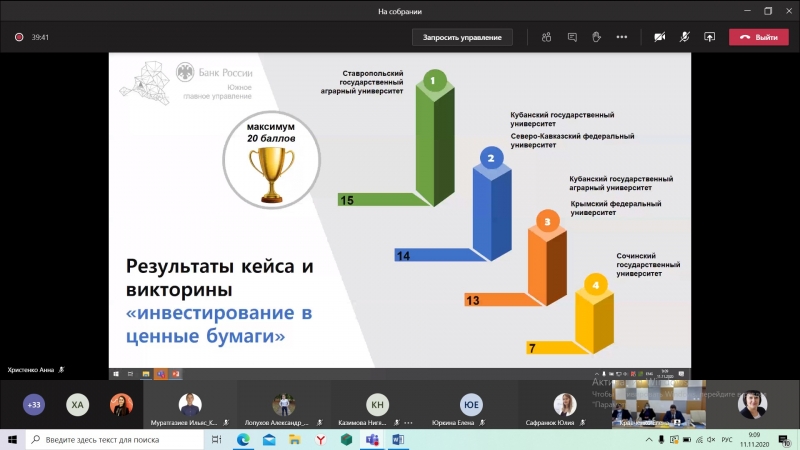Switch the РУС input language
The width and height of the screenshot is (800, 450).
tap(727, 439)
